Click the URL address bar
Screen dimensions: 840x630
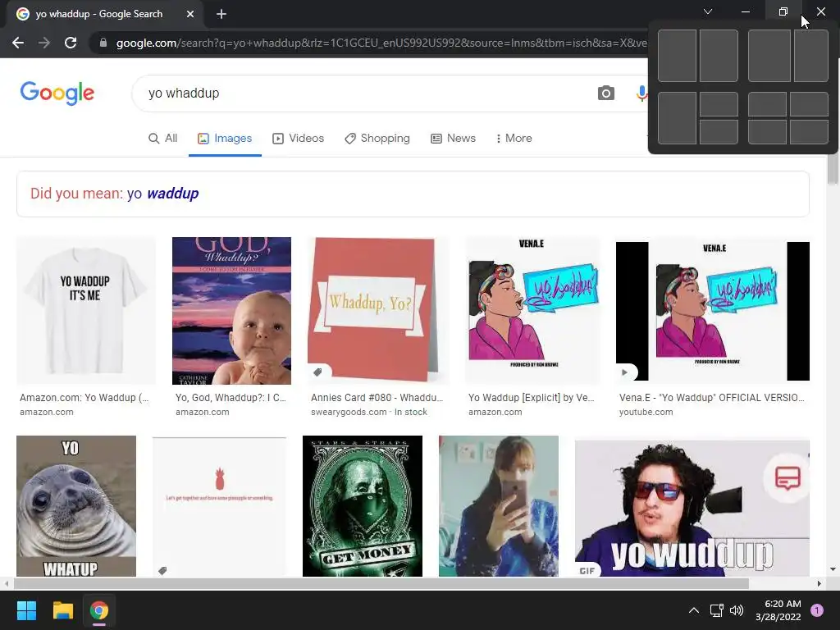pos(375,43)
